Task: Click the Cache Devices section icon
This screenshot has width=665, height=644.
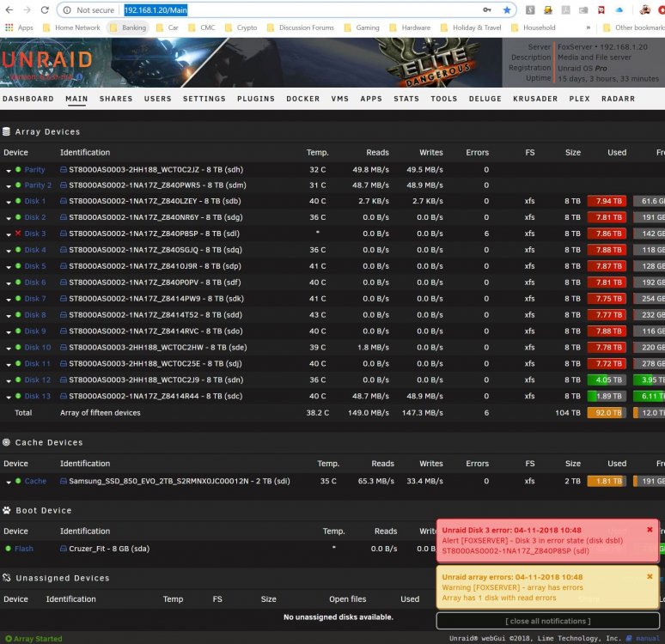Action: pyautogui.click(x=6, y=442)
